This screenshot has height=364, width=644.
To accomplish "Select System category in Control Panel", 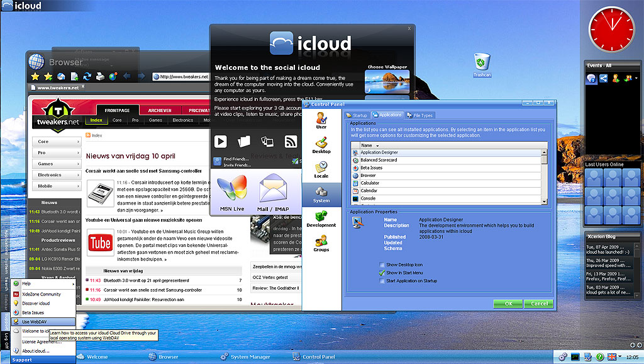I will 321,194.
